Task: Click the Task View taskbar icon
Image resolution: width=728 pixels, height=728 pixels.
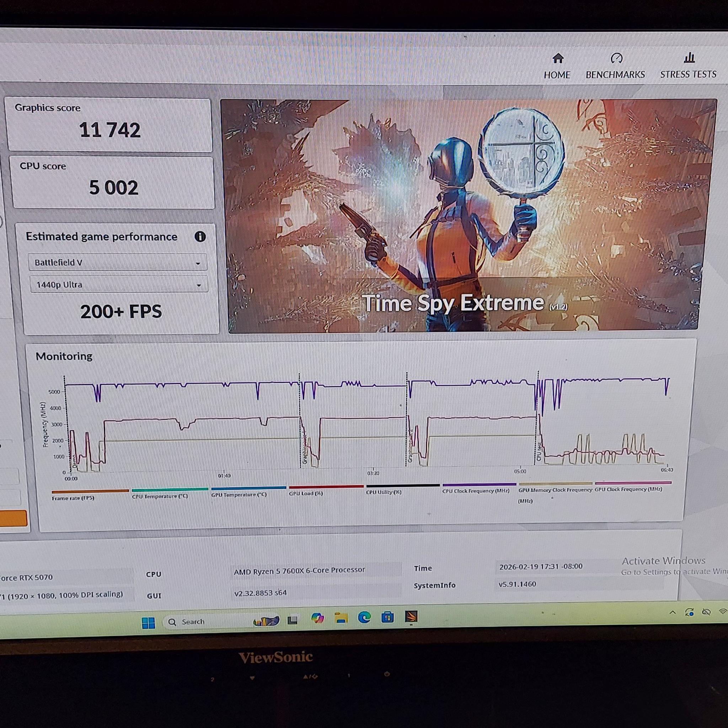Action: coord(293,620)
